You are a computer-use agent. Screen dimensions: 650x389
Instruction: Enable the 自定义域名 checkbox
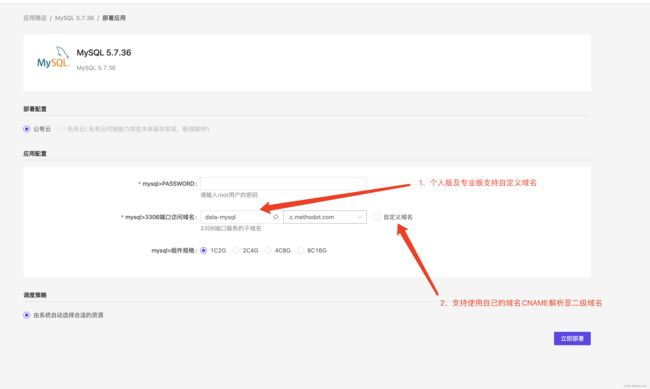[376, 217]
